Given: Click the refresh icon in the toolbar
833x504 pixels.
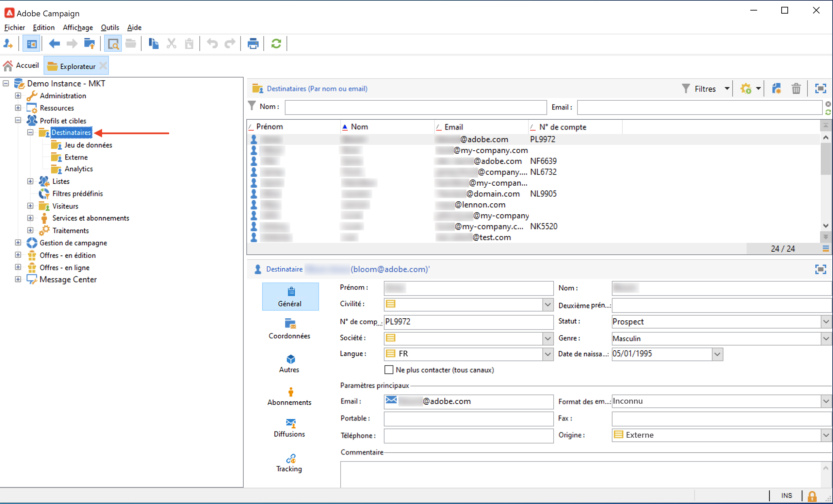Looking at the screenshot, I should [x=276, y=44].
